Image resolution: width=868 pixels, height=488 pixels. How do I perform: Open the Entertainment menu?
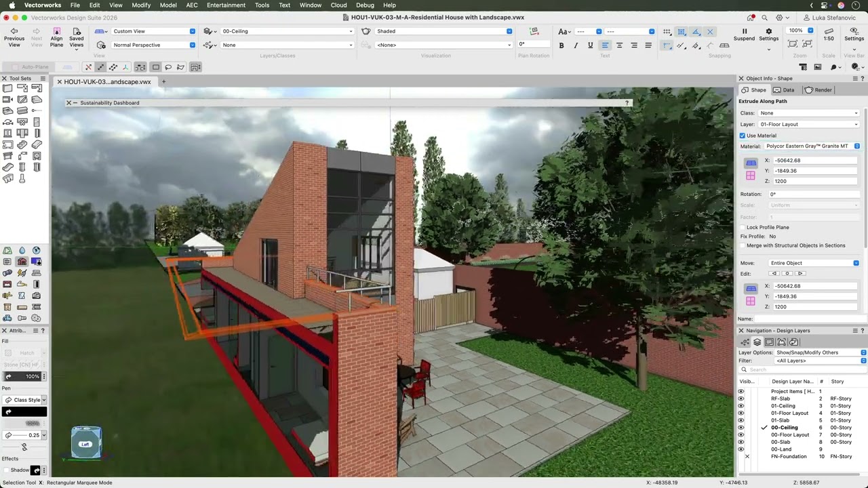(x=226, y=5)
